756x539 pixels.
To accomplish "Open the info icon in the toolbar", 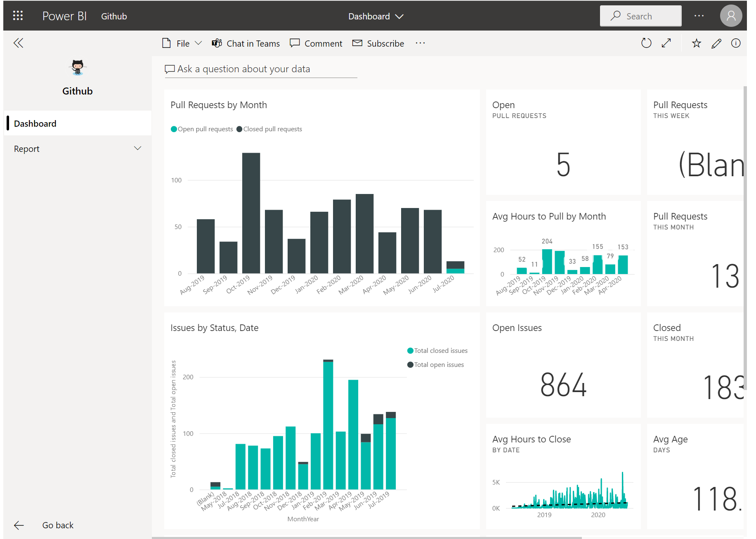I will tap(735, 43).
